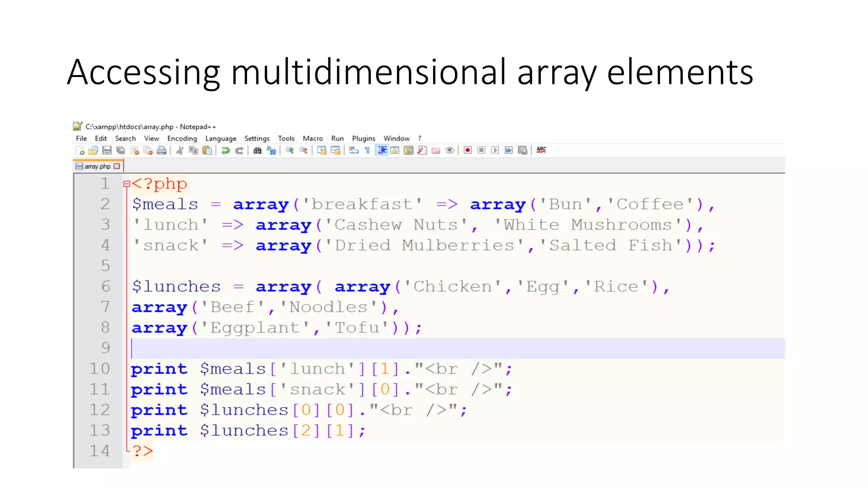Toggle word wrap toolbar button
868x488 pixels.
point(354,150)
